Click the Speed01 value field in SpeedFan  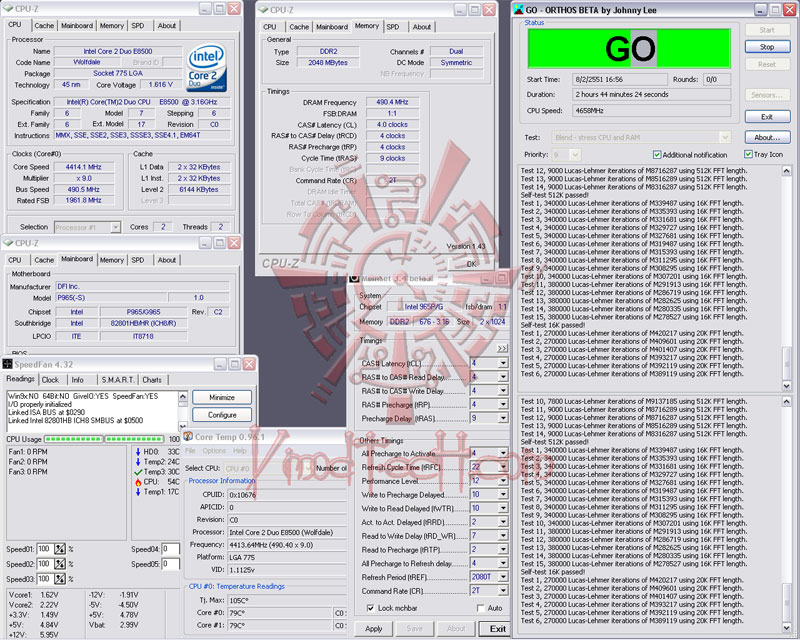45,549
